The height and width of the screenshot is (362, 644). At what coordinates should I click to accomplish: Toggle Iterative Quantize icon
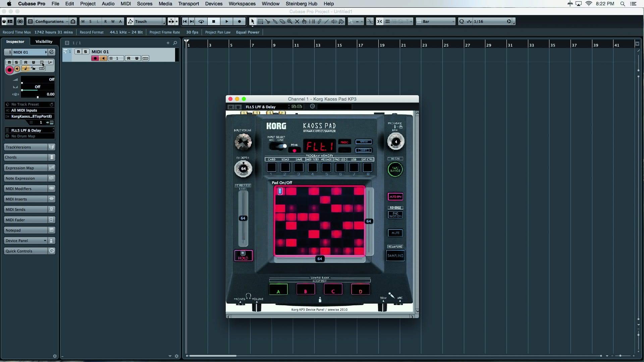tap(469, 21)
